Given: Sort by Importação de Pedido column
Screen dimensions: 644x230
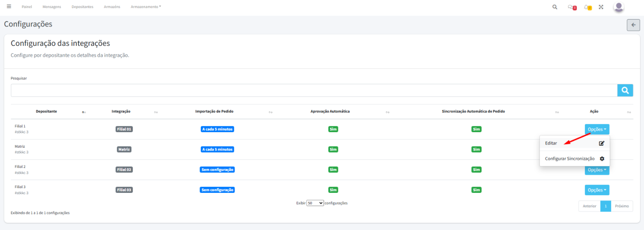Looking at the screenshot, I should (271, 112).
